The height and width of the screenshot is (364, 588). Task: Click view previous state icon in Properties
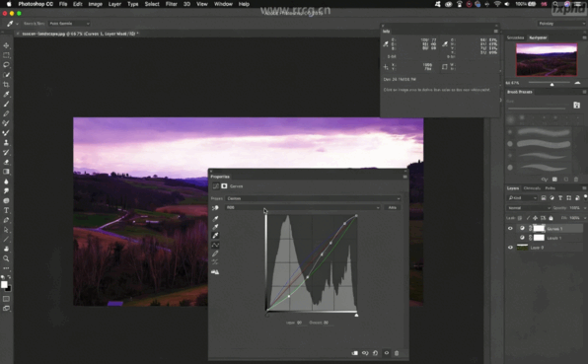pyautogui.click(x=365, y=353)
